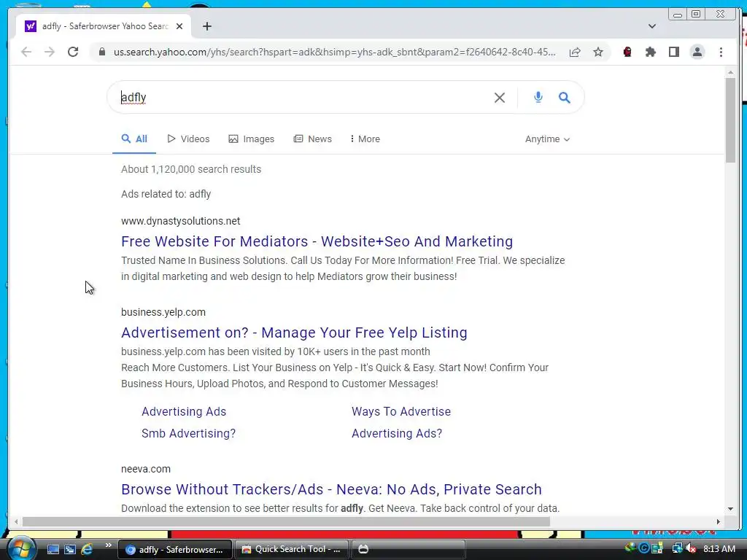Follow the Ways To Advertise sublink
The height and width of the screenshot is (560, 747).
tap(401, 411)
